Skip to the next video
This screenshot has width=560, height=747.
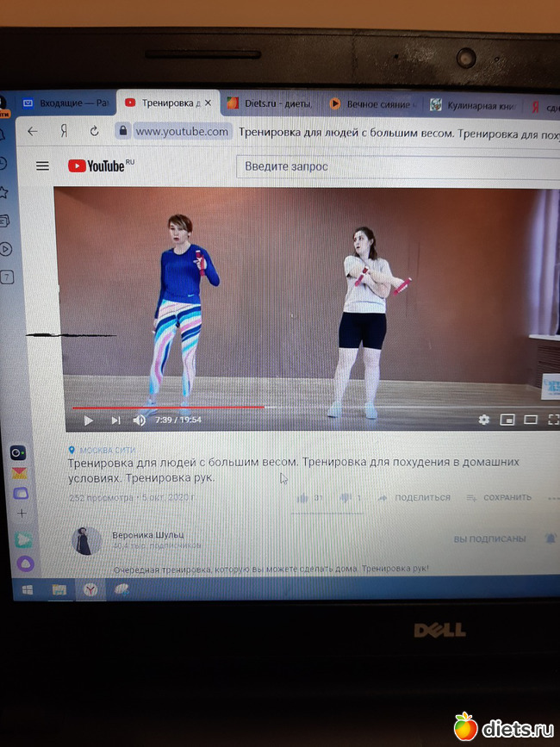point(115,420)
